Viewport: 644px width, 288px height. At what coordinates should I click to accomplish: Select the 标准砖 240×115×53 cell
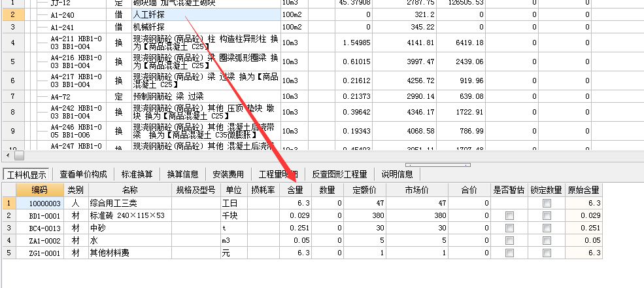130,215
